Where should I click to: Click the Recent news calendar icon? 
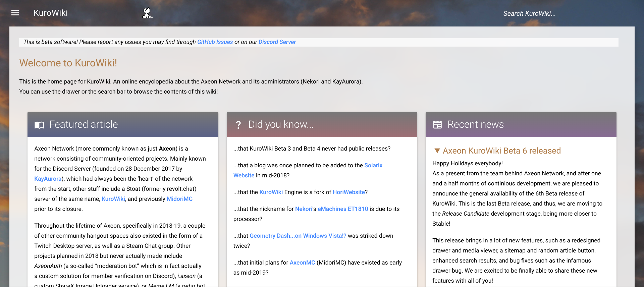(x=437, y=125)
